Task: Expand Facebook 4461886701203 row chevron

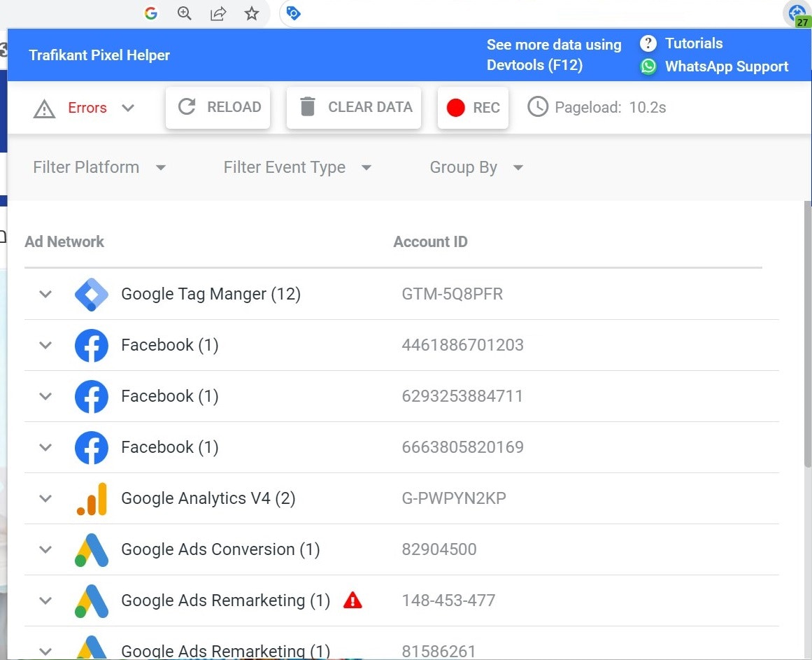Action: [x=45, y=345]
